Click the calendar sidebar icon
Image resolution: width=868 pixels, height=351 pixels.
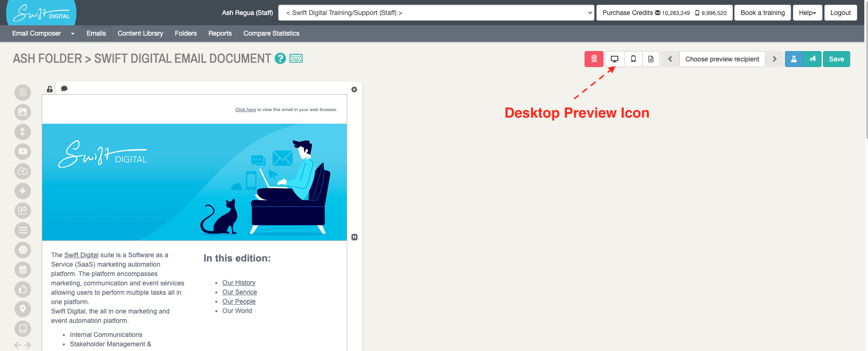(23, 269)
